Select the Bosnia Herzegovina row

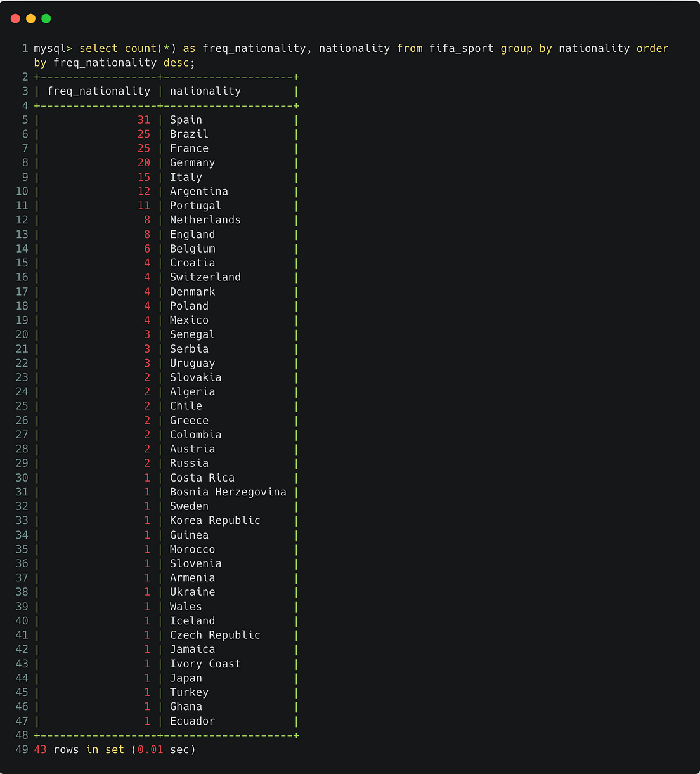[x=228, y=492]
